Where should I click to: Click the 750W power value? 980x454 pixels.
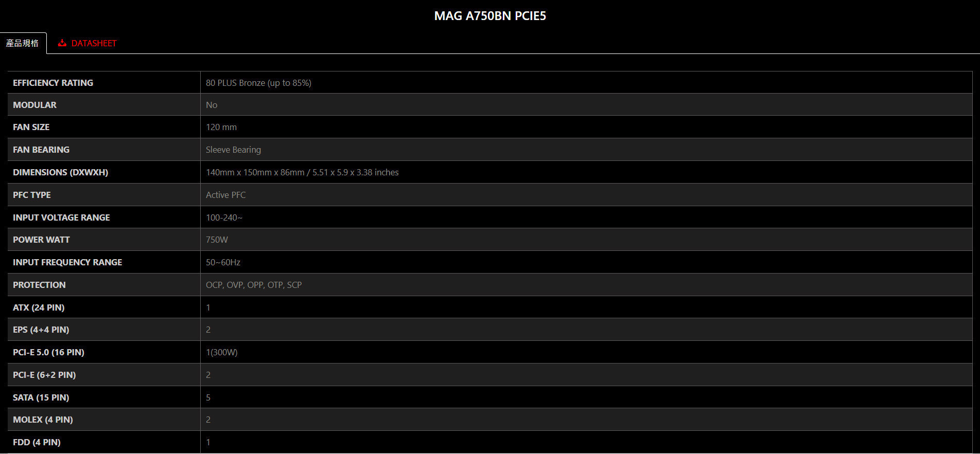click(x=217, y=240)
